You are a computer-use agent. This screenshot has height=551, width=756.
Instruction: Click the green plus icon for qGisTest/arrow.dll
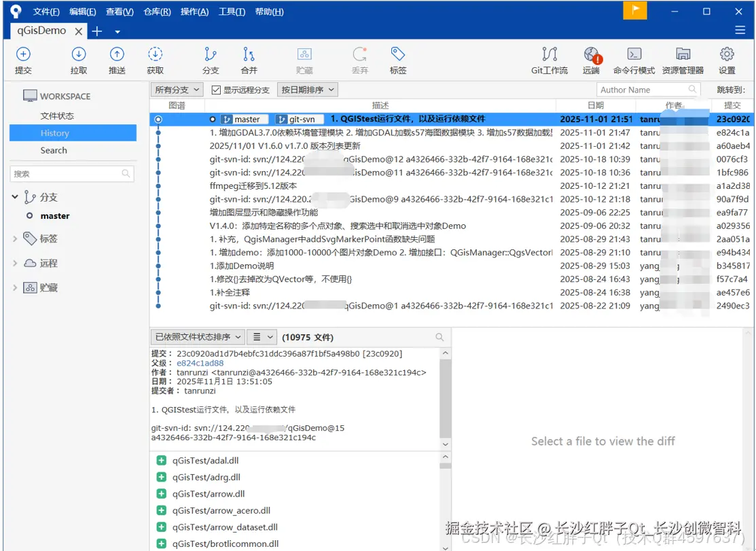(x=162, y=494)
